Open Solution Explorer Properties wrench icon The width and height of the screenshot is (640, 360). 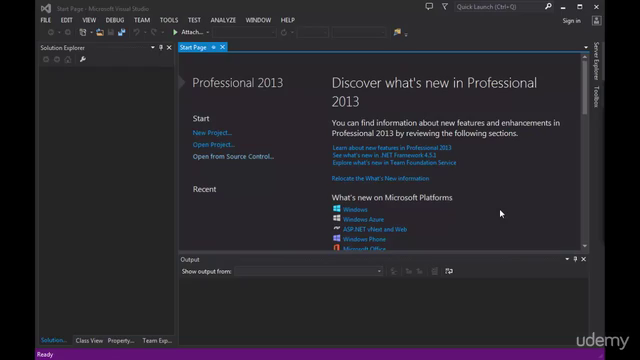[x=83, y=60]
